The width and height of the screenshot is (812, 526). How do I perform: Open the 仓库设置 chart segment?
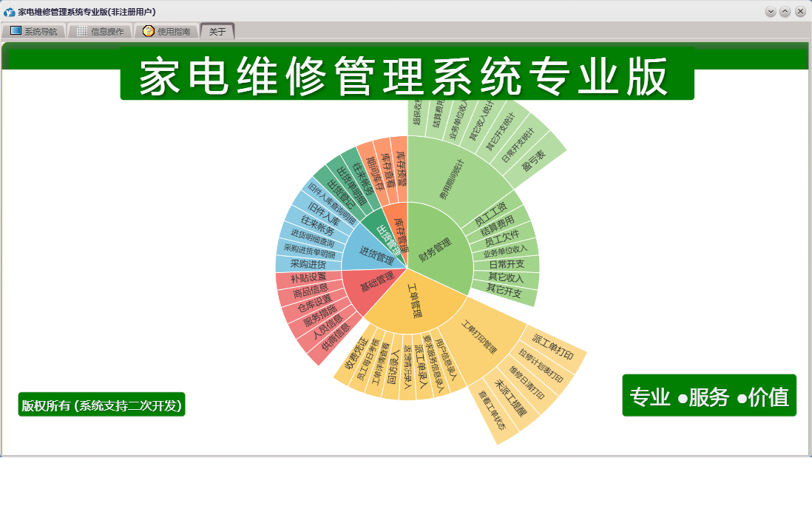tap(314, 303)
